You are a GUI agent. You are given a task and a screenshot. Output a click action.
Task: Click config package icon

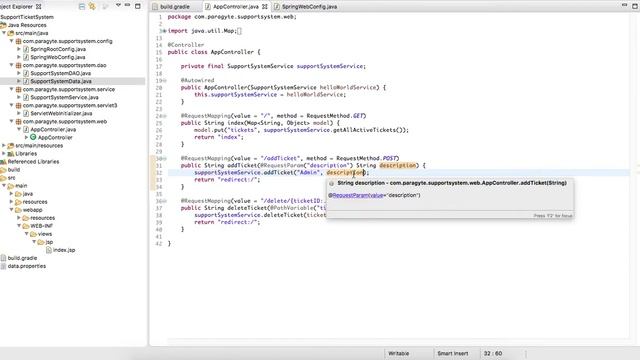pyautogui.click(x=18, y=41)
